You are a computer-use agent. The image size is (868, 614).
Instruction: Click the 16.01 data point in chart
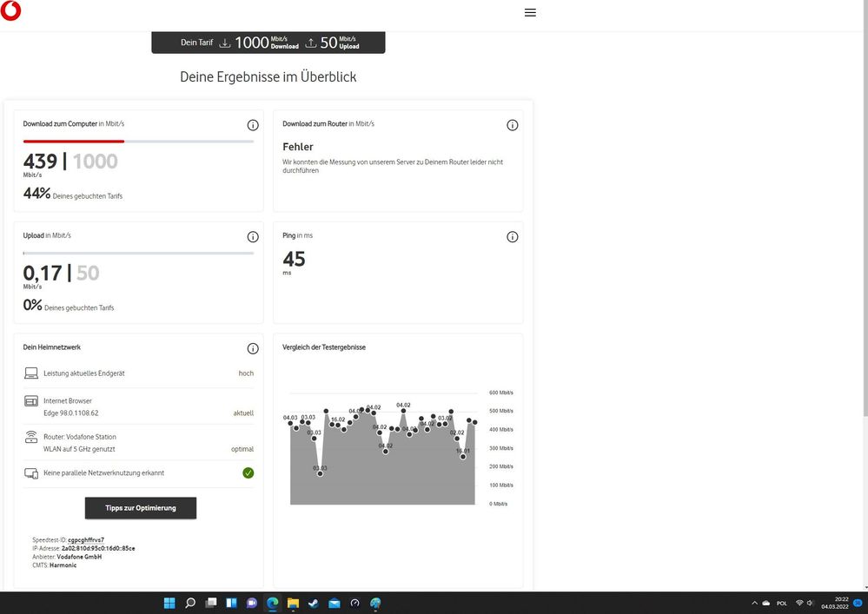point(463,457)
